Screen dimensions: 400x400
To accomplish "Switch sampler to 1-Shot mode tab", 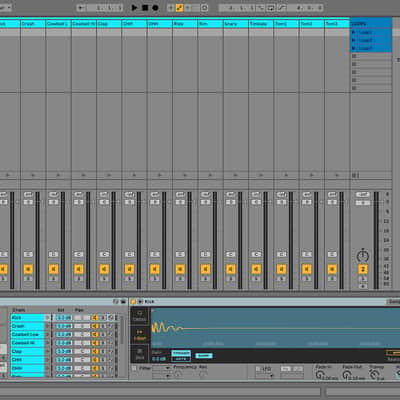I will [x=140, y=335].
